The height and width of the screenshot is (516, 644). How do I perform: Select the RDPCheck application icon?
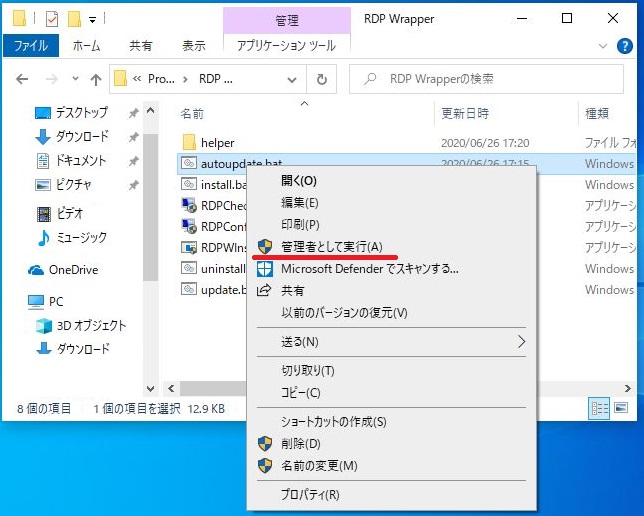coord(189,205)
